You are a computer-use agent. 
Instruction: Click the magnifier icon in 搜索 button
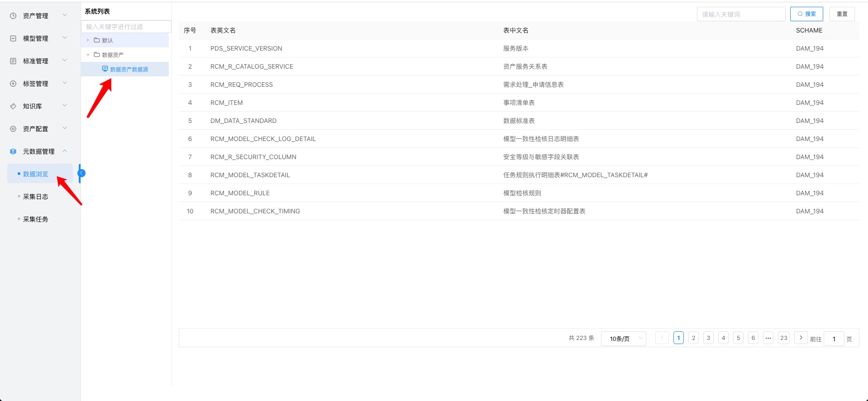[800, 14]
